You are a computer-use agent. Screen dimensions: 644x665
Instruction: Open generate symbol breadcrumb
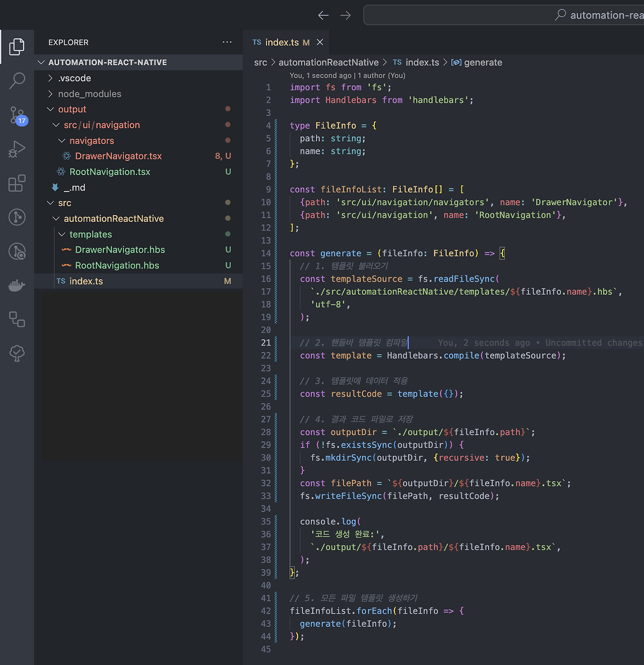click(483, 62)
